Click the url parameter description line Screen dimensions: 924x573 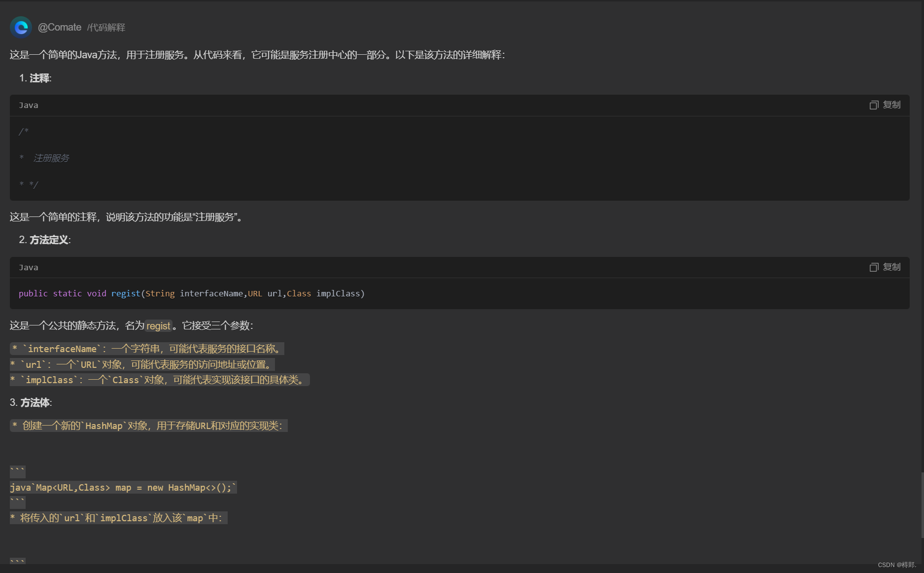click(x=142, y=364)
